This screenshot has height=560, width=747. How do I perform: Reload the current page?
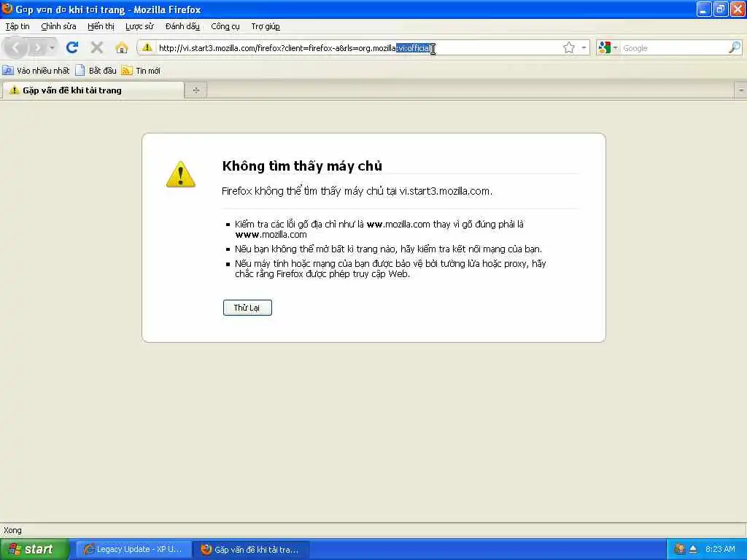coord(72,47)
